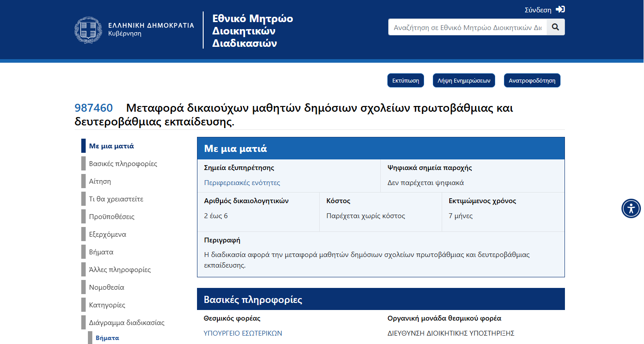
Task: Type in the registry search field
Action: [467, 27]
